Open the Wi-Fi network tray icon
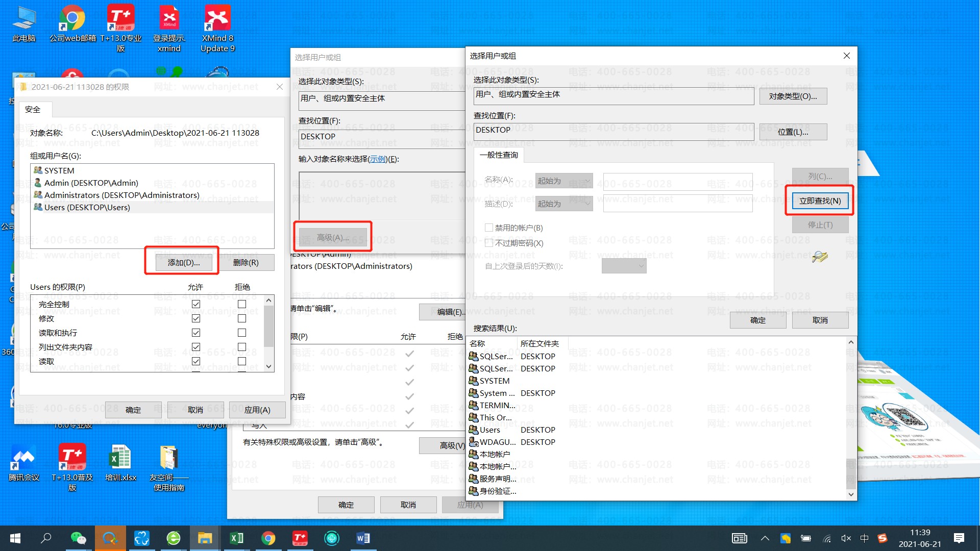This screenshot has width=980, height=551. [827, 538]
